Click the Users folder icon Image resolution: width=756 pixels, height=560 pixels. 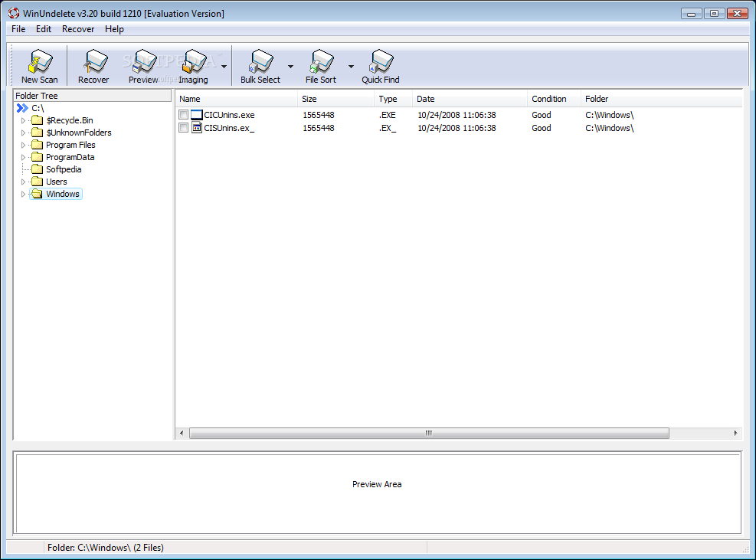37,182
